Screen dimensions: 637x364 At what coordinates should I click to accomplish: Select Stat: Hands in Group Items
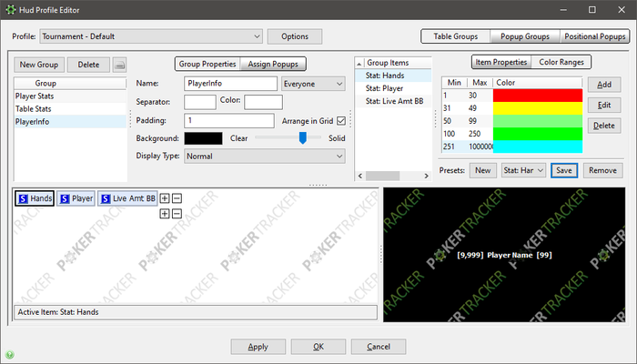(393, 76)
